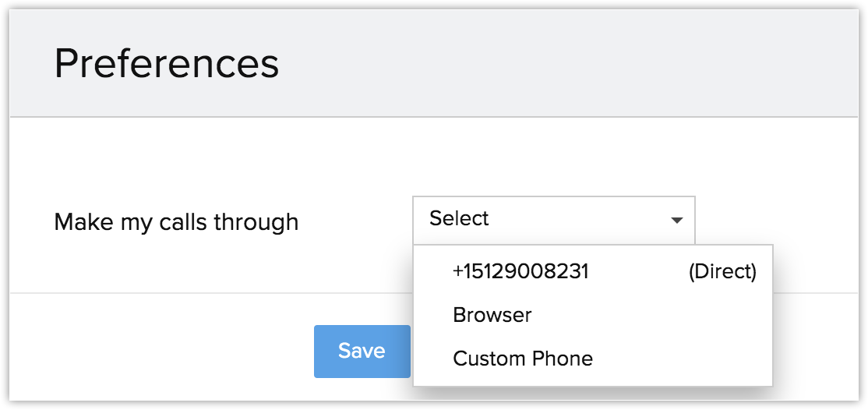Viewport: 868px width, 410px height.
Task: Select the Browser calling option
Action: pyautogui.click(x=492, y=315)
